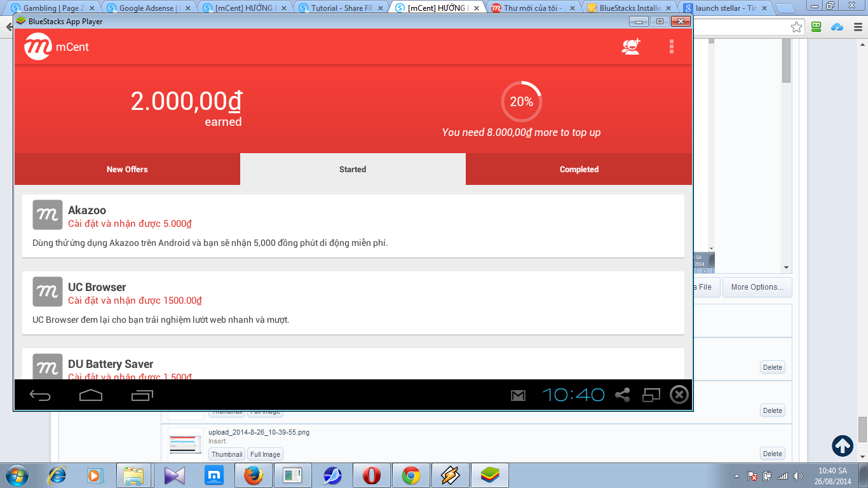Click the mCent logo in the header
Viewport: 868px width, 488px height.
click(38, 46)
